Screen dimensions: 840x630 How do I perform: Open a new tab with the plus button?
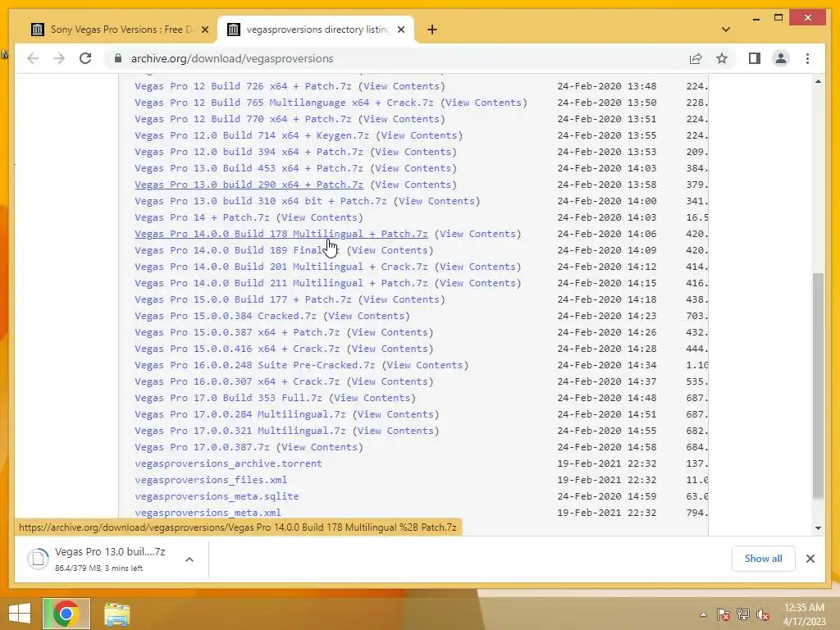pyautogui.click(x=432, y=30)
